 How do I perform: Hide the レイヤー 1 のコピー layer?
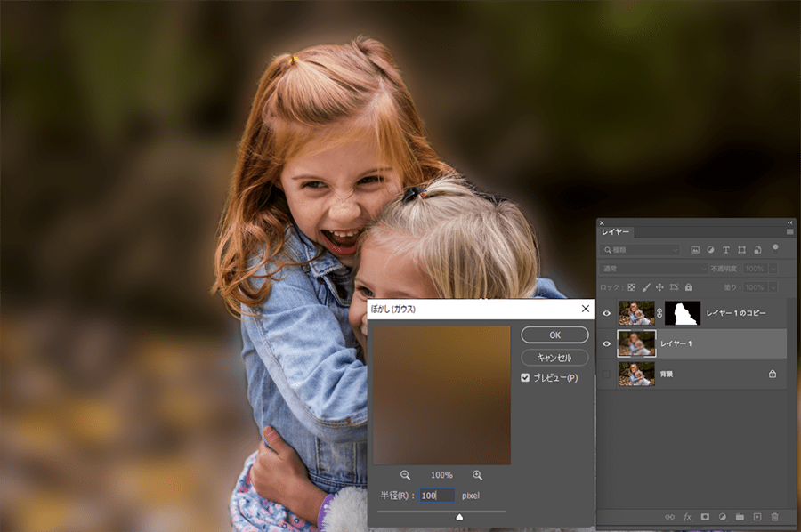[x=606, y=313]
